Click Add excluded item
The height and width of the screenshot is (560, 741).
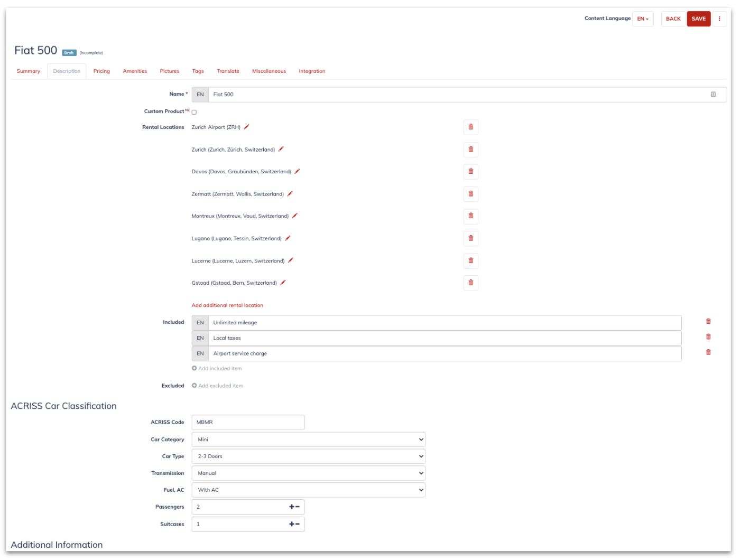(217, 386)
